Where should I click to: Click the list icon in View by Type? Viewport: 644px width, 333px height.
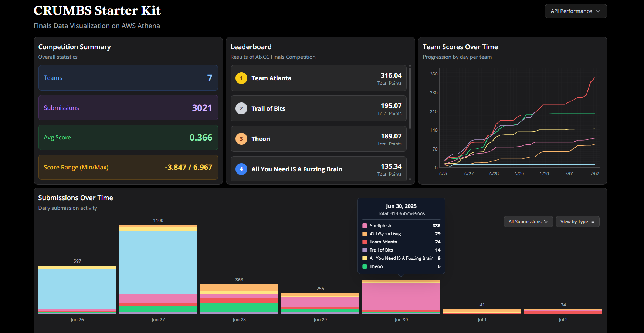coord(593,222)
